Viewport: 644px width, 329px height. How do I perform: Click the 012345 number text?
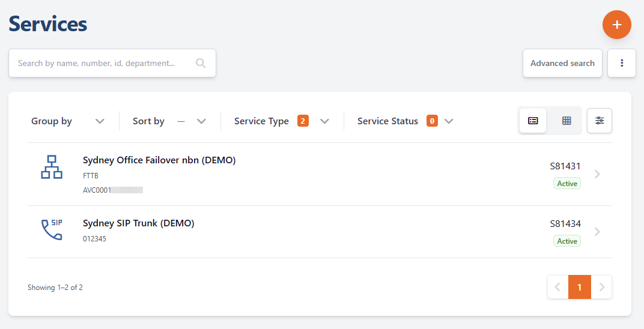click(94, 239)
